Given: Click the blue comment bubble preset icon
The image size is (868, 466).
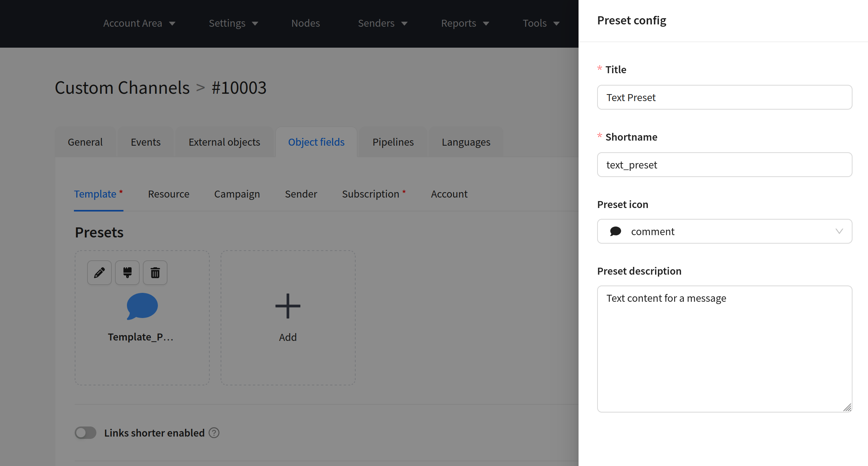Looking at the screenshot, I should 142,306.
